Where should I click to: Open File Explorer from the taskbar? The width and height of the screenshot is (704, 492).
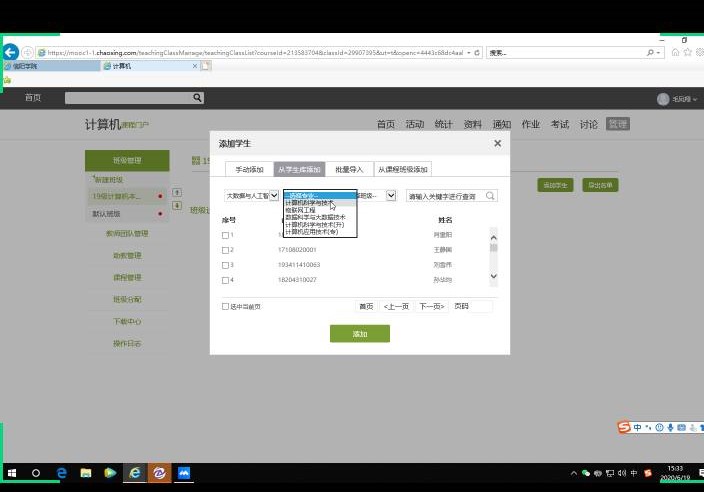pyautogui.click(x=85, y=472)
